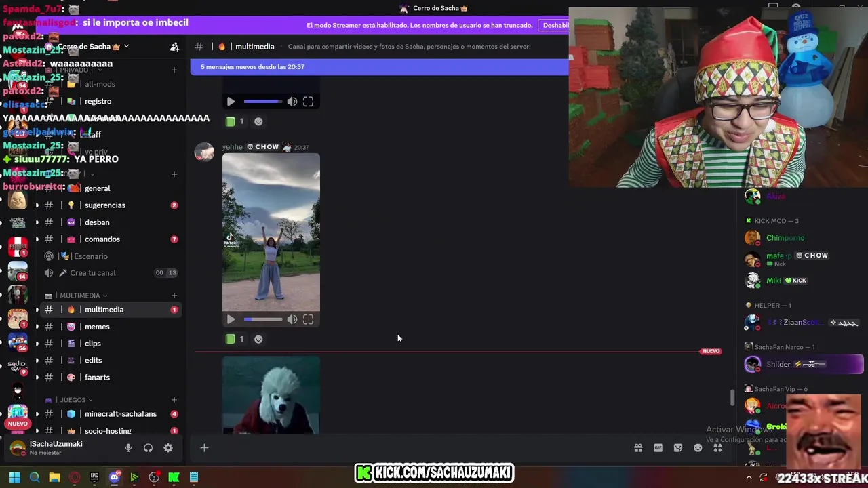
Task: Open the general channel
Action: [x=111, y=188]
